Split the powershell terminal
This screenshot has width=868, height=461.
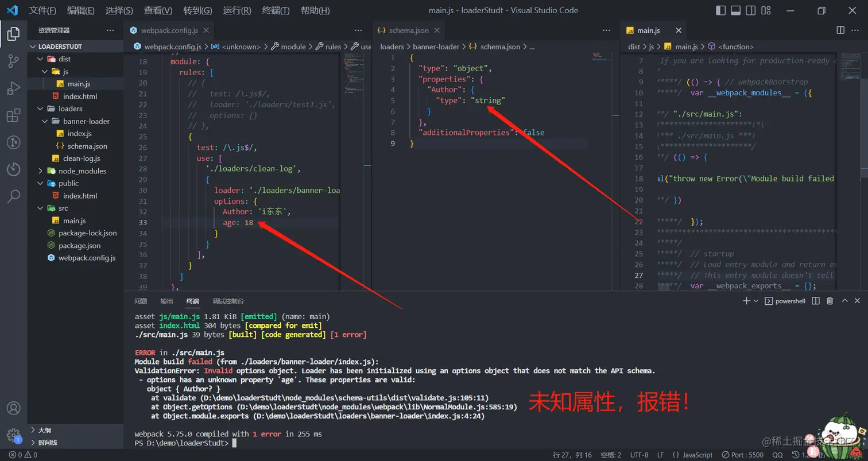(x=816, y=301)
